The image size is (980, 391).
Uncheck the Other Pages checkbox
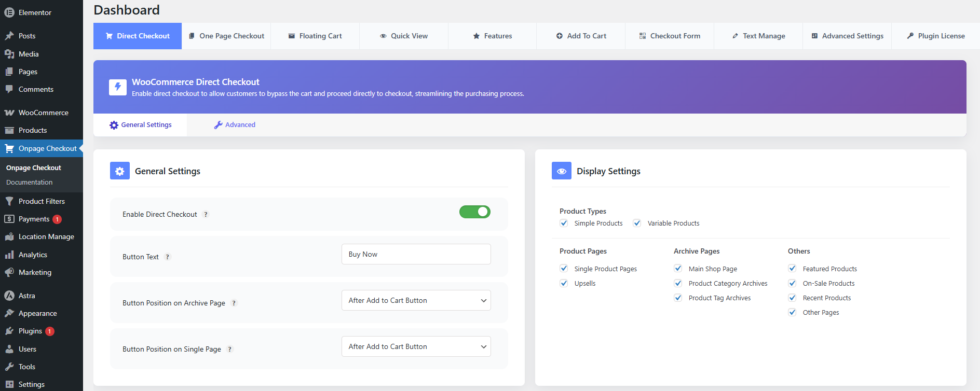tap(792, 312)
